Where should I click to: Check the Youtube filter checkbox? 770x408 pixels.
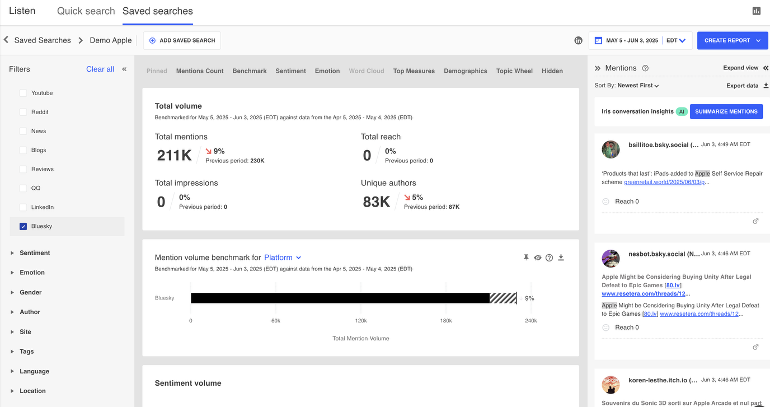23,93
